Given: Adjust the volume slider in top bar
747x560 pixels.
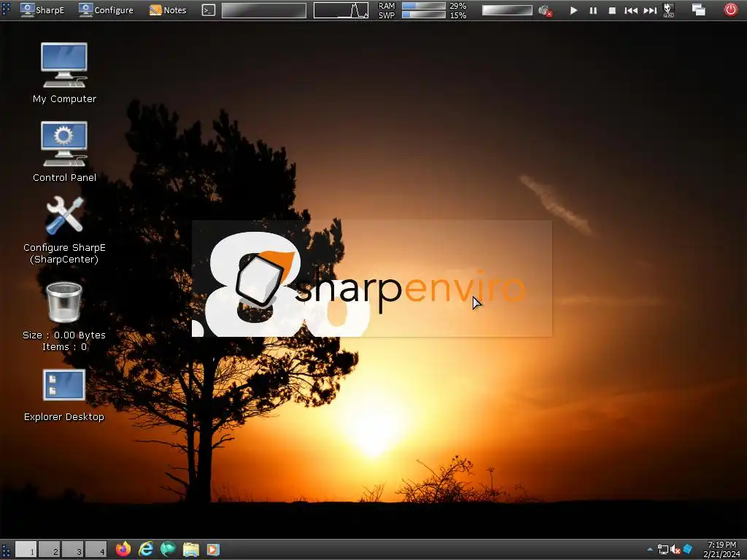Looking at the screenshot, I should (x=507, y=10).
